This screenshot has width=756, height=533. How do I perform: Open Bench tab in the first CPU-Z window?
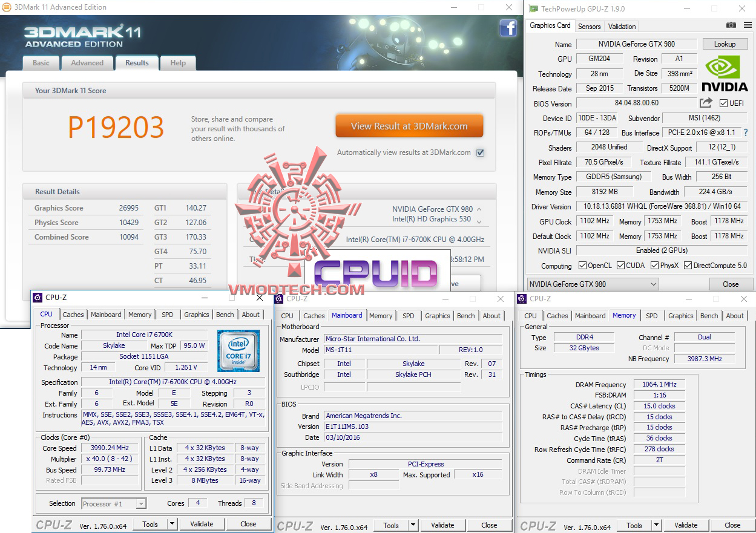click(x=225, y=315)
